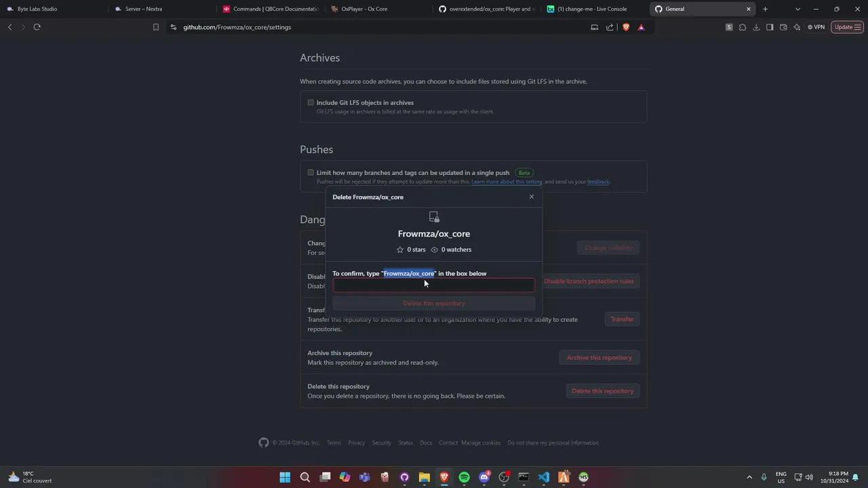
Task: Click the VPN button
Action: pyautogui.click(x=816, y=27)
